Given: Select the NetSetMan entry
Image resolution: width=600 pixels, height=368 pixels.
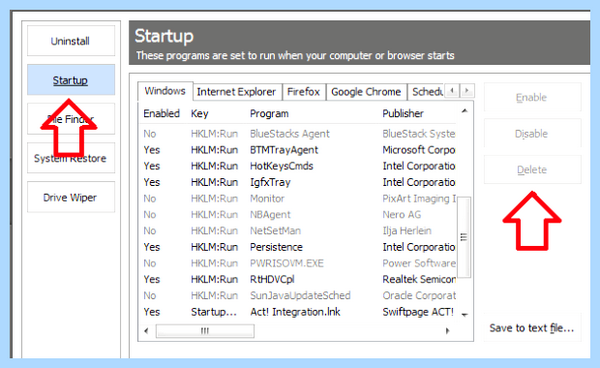Looking at the screenshot, I should (x=298, y=231).
